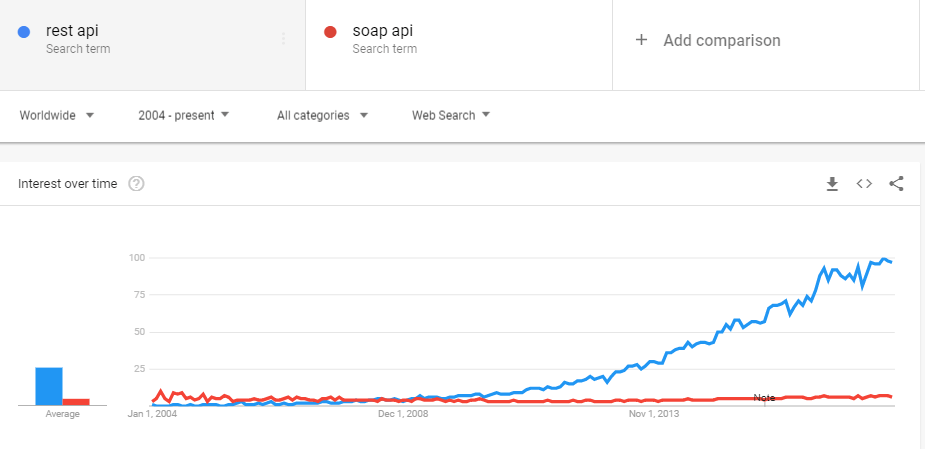Click the plus icon for Add comparison
925x449 pixels.
(x=642, y=40)
